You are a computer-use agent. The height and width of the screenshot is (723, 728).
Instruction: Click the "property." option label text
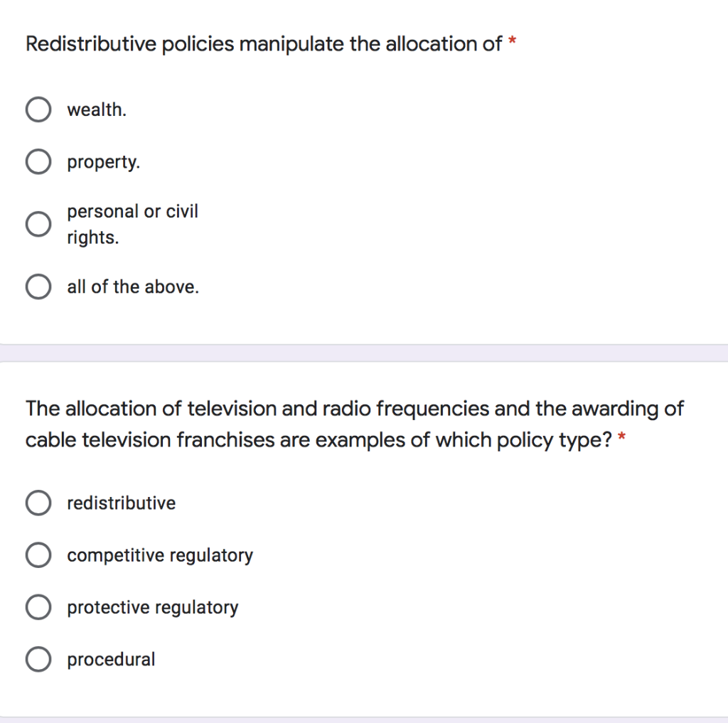pyautogui.click(x=104, y=161)
